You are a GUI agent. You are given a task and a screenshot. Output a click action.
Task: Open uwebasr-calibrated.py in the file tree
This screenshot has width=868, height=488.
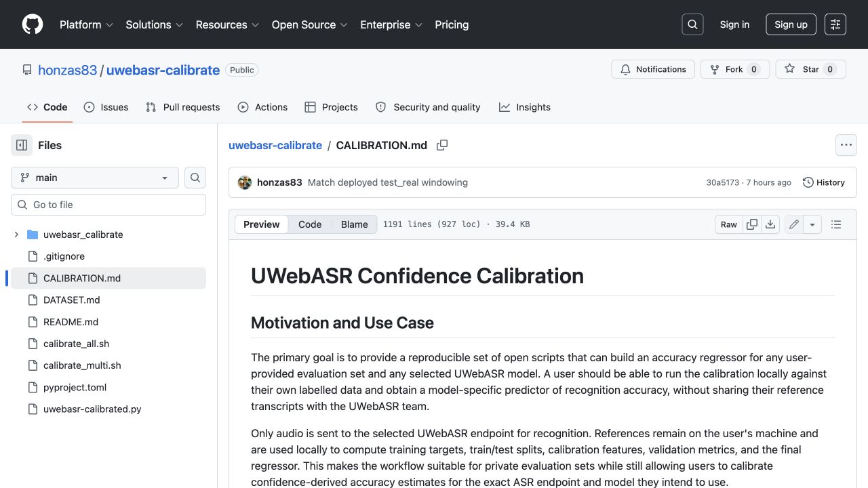[x=108, y=409]
